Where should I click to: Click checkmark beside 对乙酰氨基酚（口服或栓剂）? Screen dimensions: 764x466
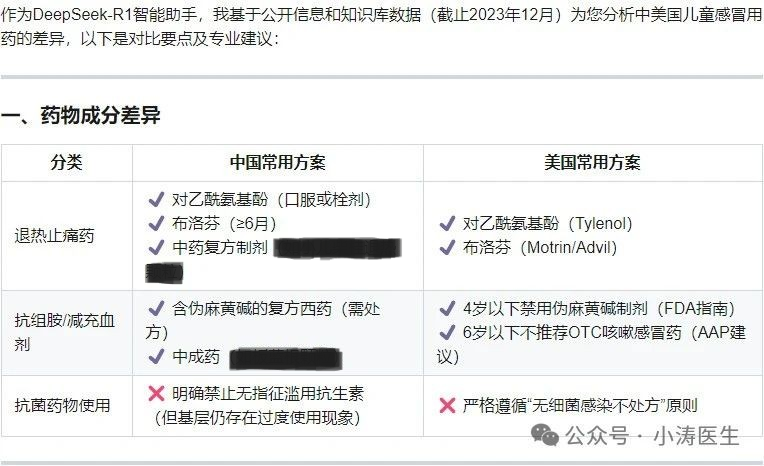[156, 199]
